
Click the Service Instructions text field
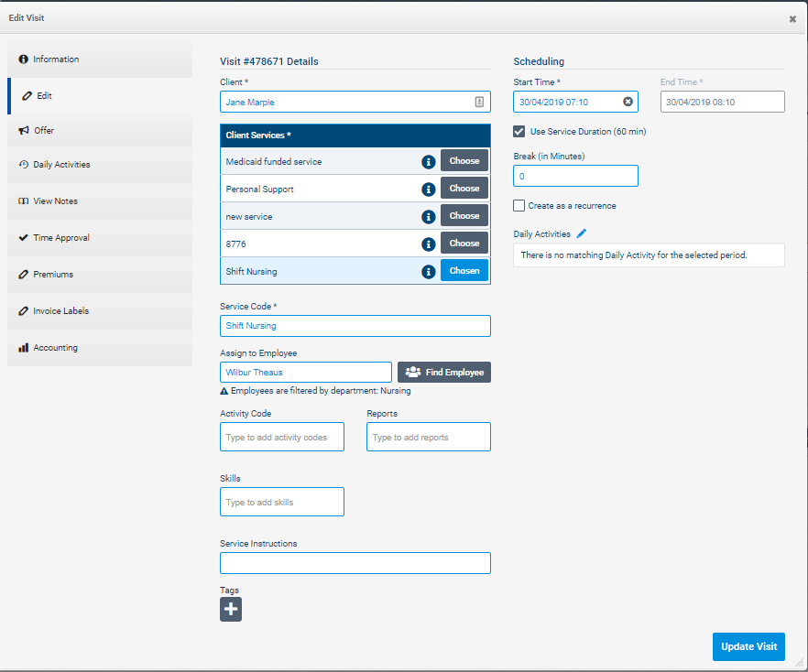pos(355,563)
